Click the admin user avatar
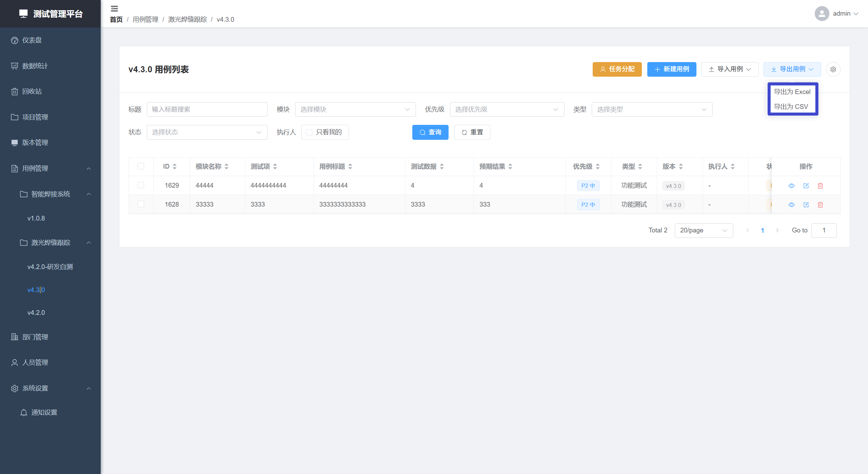The image size is (868, 474). 822,14
